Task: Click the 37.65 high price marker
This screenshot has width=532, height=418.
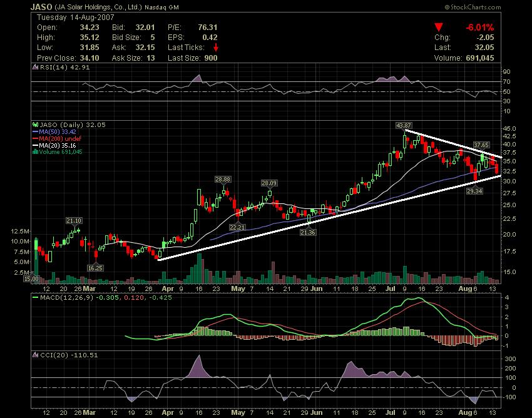Action: (x=481, y=145)
